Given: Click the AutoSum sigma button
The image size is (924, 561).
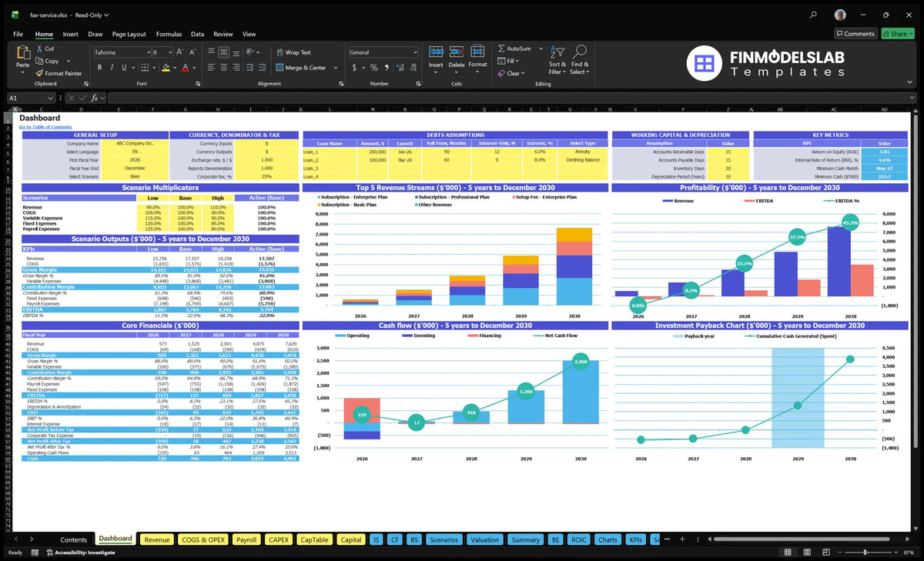Looking at the screenshot, I should [514, 48].
